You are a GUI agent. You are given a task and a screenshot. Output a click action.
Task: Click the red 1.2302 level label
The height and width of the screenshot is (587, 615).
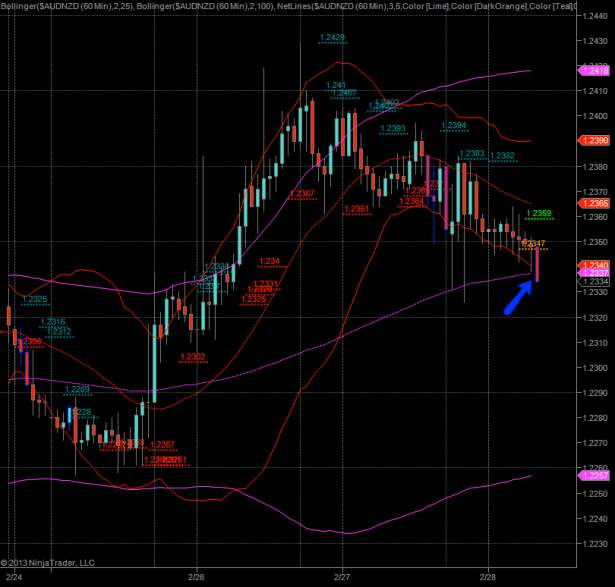point(192,356)
